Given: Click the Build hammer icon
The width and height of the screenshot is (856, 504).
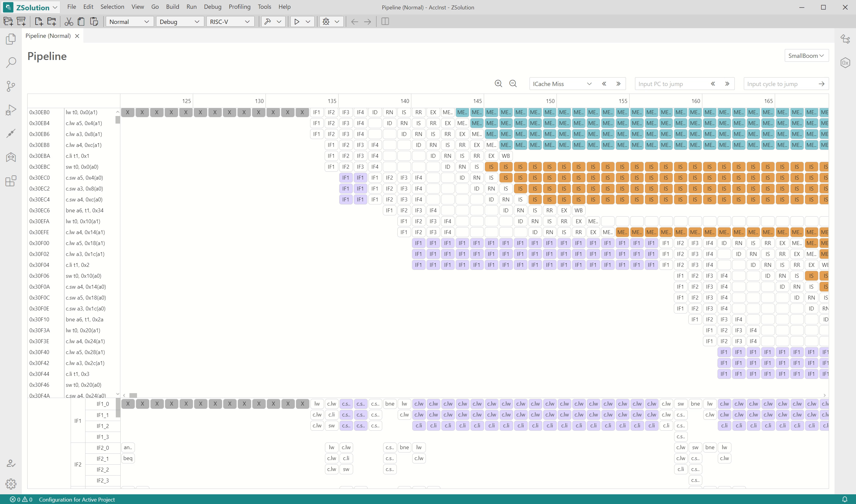Looking at the screenshot, I should point(268,22).
